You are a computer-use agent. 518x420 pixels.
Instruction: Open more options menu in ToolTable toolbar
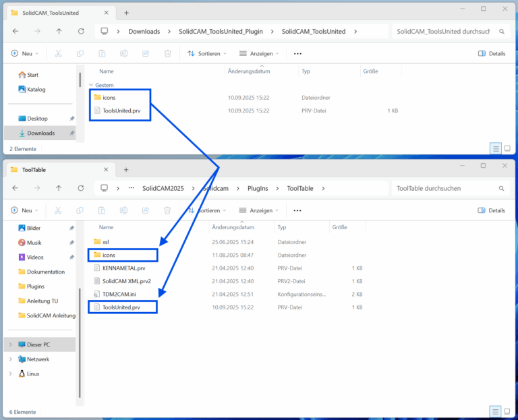(297, 210)
